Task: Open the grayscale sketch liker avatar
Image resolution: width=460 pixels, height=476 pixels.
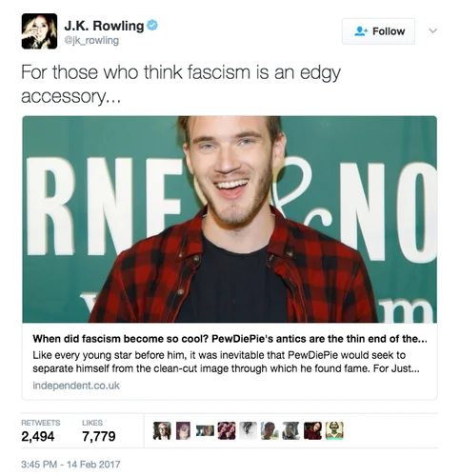Action: coord(248,430)
